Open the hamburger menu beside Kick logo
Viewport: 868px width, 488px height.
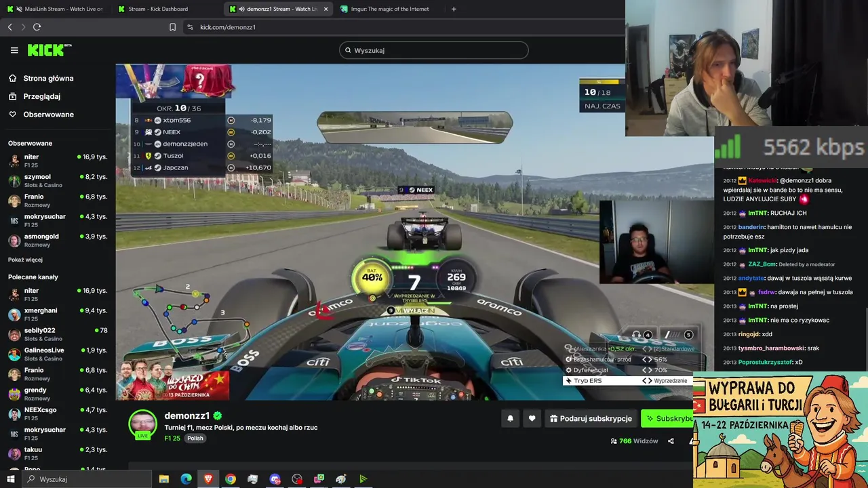click(14, 50)
